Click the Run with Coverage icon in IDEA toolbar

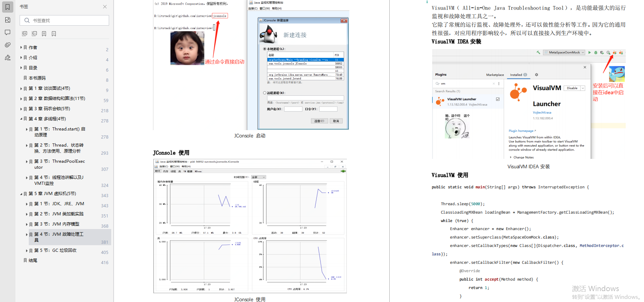click(x=602, y=53)
